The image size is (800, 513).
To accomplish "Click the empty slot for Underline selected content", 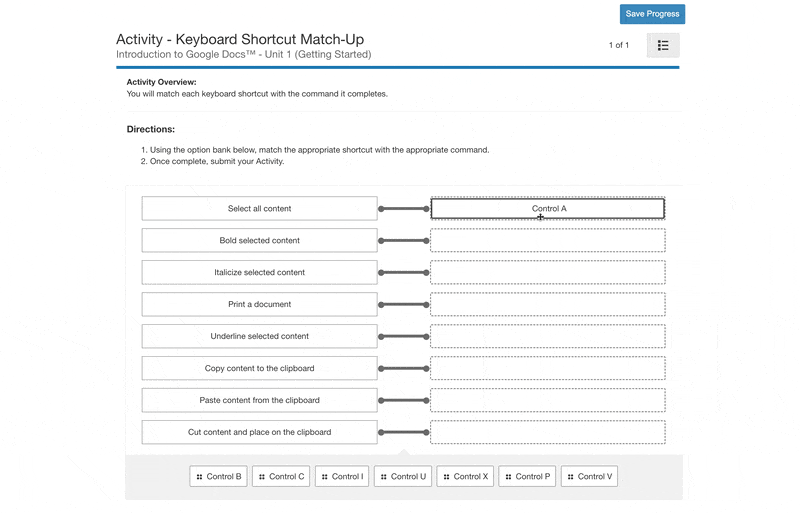I will [548, 336].
